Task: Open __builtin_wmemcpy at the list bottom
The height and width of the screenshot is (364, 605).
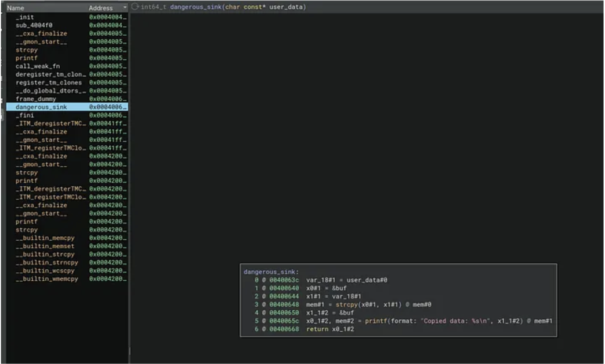Action: pyautogui.click(x=47, y=279)
